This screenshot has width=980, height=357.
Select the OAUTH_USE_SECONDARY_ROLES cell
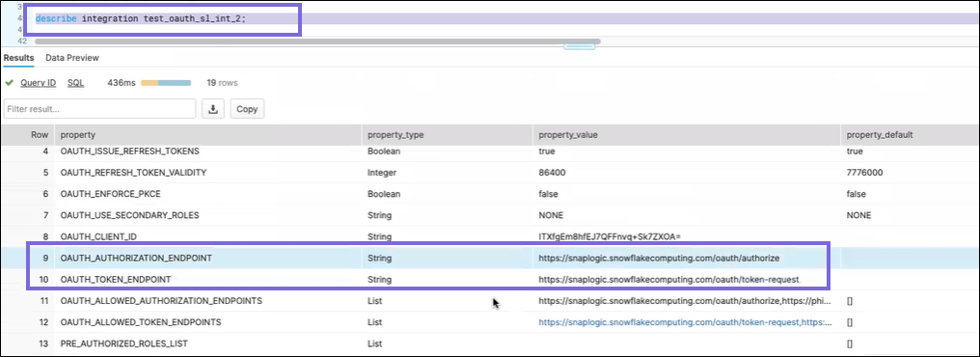129,215
